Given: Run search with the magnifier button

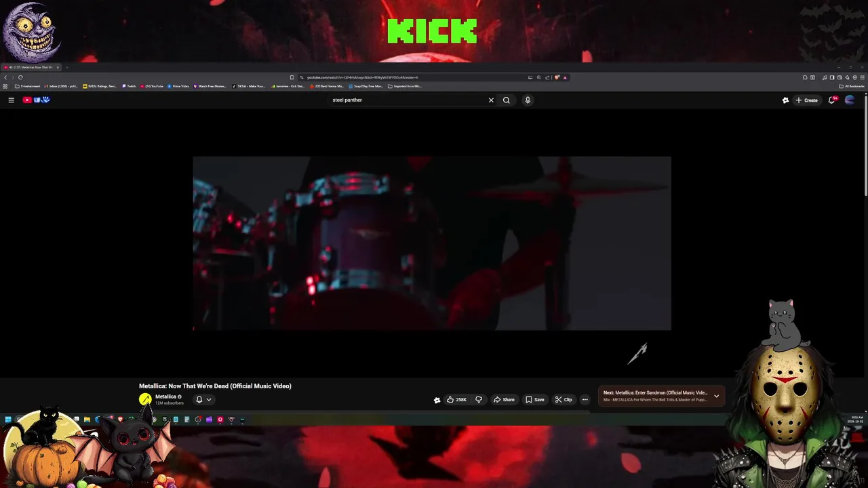Looking at the screenshot, I should [506, 100].
